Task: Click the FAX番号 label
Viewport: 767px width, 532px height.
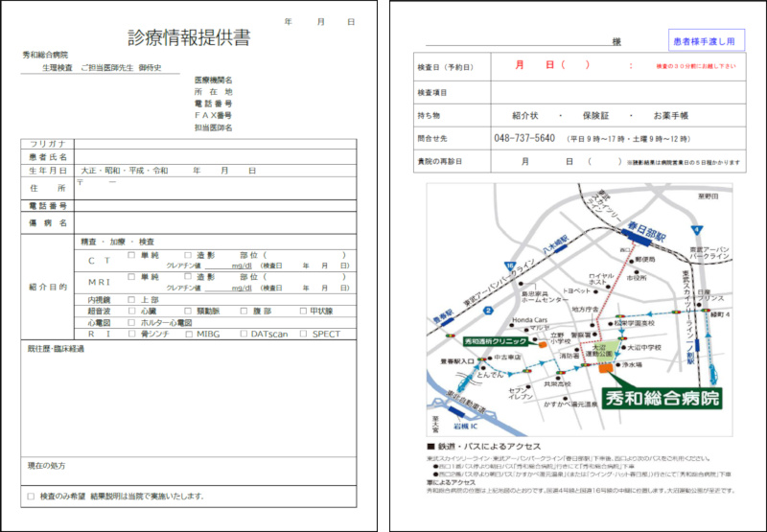Action: point(213,115)
